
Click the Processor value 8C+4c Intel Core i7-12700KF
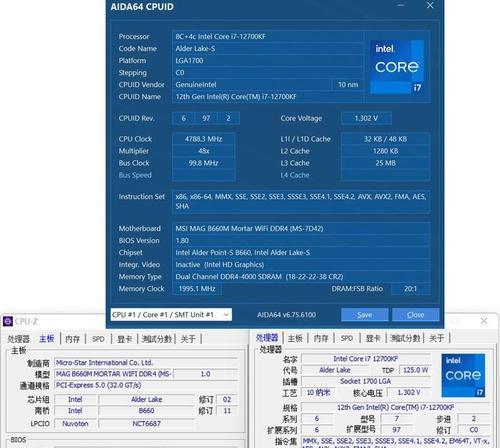[x=268, y=37]
